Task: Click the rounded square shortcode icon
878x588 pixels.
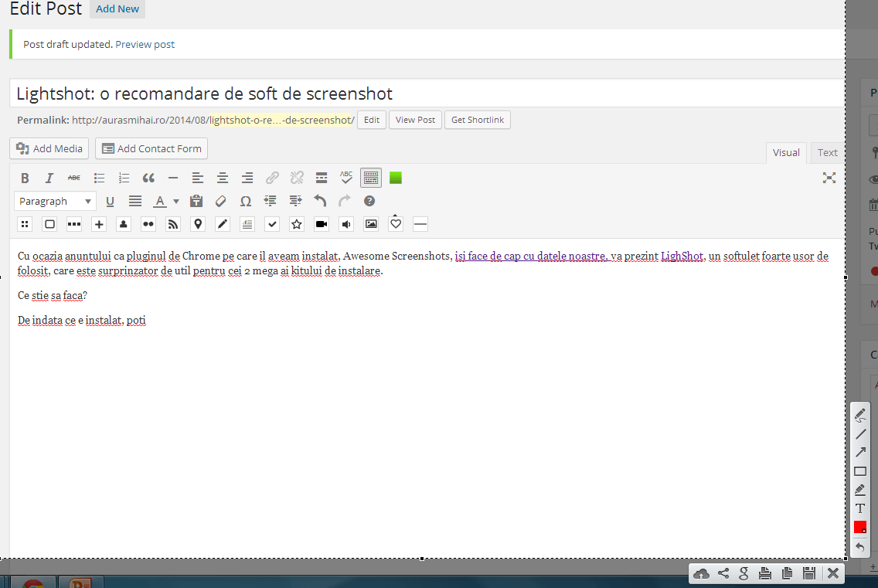Action: tap(49, 224)
